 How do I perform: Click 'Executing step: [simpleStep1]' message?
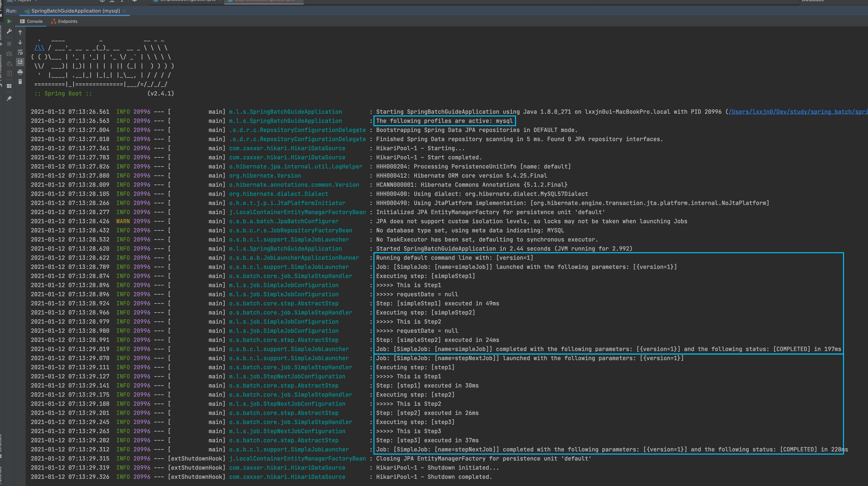pos(426,276)
